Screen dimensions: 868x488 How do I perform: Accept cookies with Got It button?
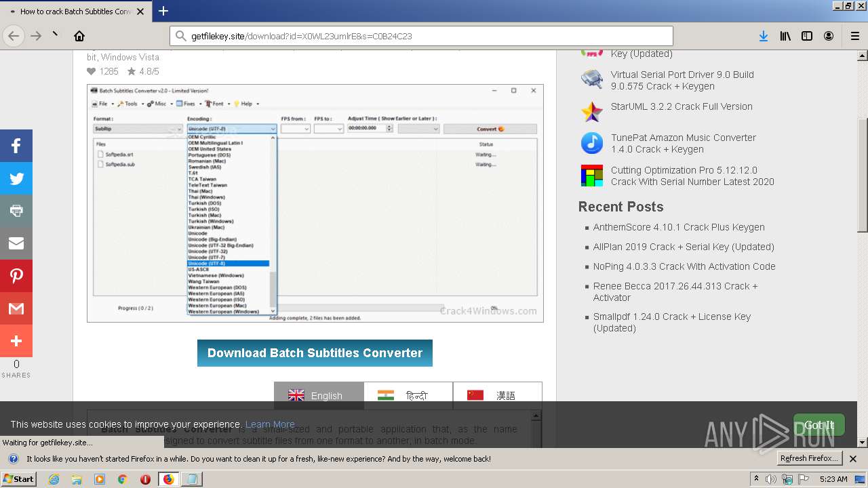(x=819, y=425)
